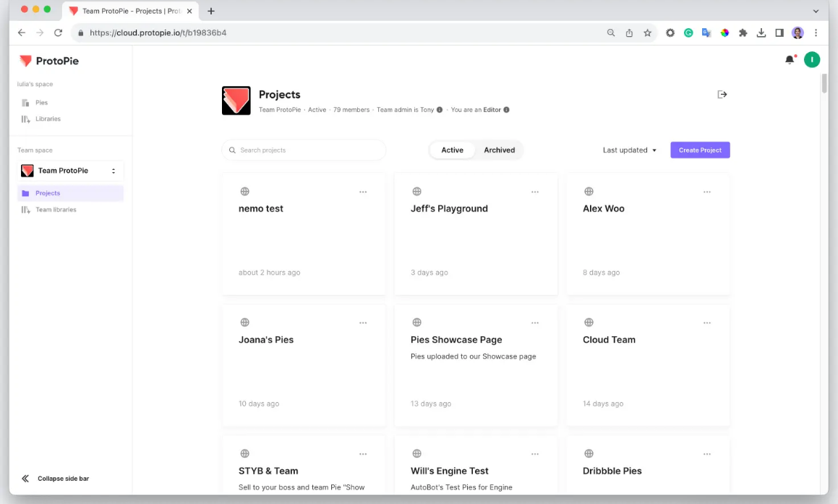Click the Create Project button
This screenshot has width=838, height=504.
[700, 150]
